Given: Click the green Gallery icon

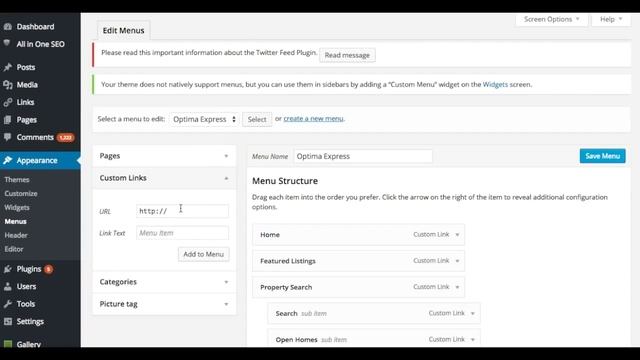Looking at the screenshot, I should pyautogui.click(x=8, y=344).
